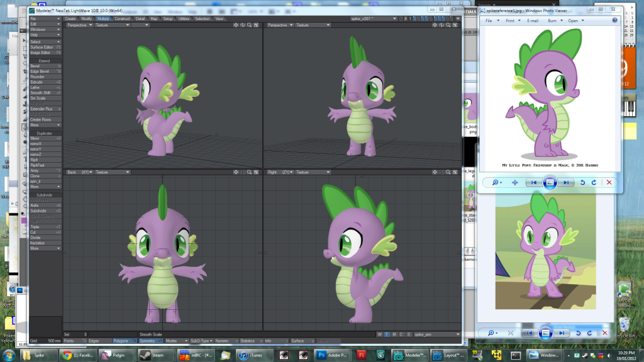This screenshot has height=362, width=644.
Task: Toggle the C color map button
Action: pos(401,334)
